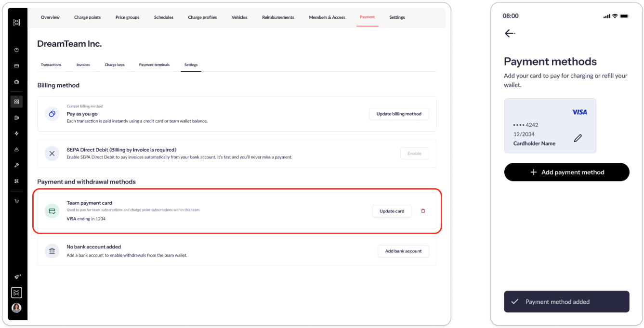This screenshot has width=644, height=328.
Task: Select the briefcase icon in the sidebar
Action: click(x=16, y=82)
